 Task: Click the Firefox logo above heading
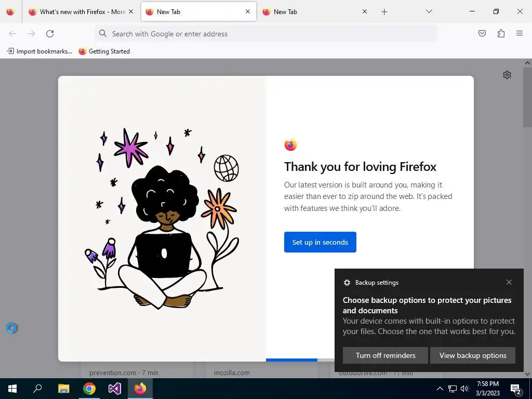(x=291, y=145)
